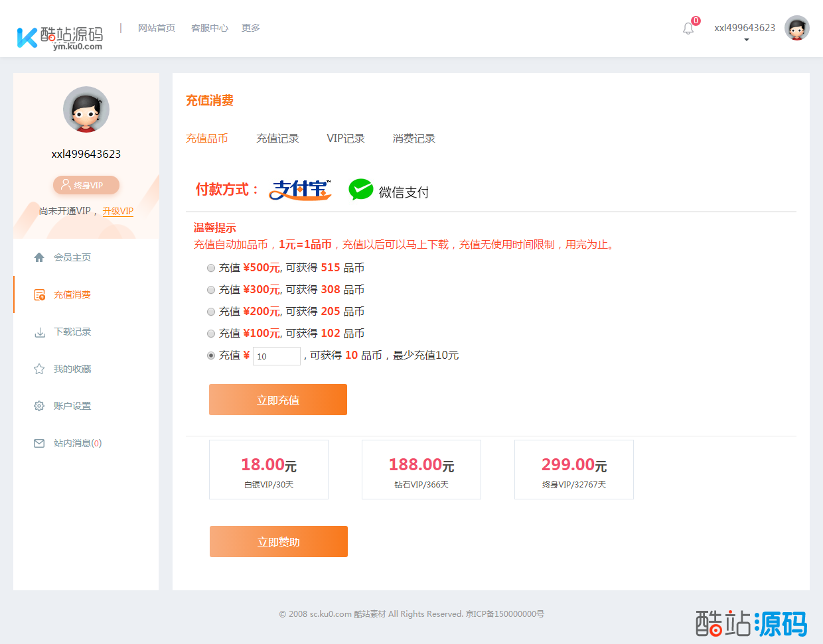Click the star icon for 我的收藏

click(39, 369)
